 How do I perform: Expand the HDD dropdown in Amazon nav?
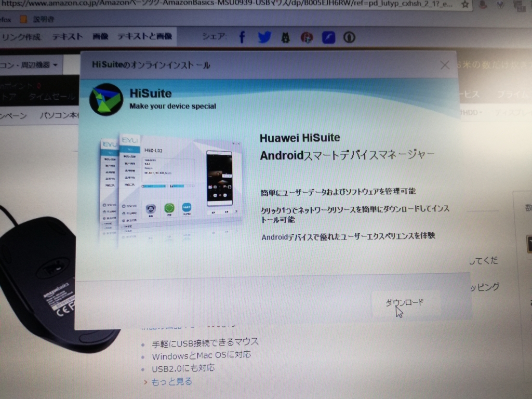coord(471,113)
